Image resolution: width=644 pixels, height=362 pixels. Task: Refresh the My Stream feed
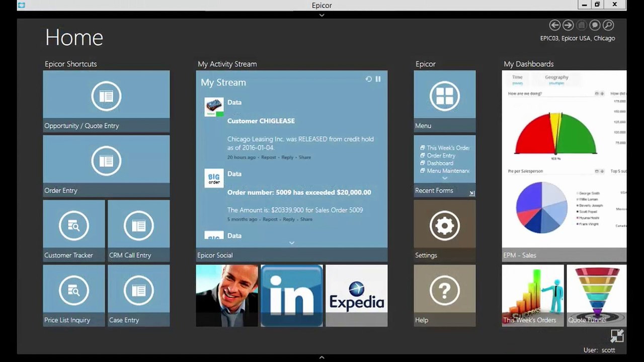coord(369,79)
